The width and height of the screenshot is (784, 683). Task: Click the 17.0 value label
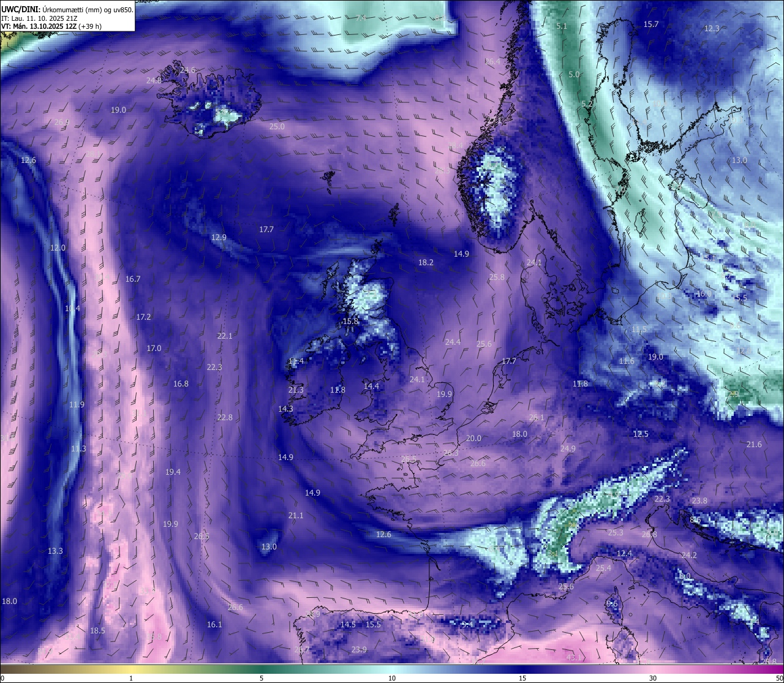[154, 349]
